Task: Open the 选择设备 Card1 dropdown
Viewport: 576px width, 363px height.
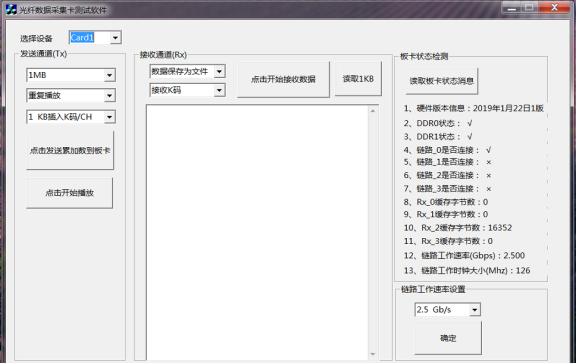Action: [115, 37]
